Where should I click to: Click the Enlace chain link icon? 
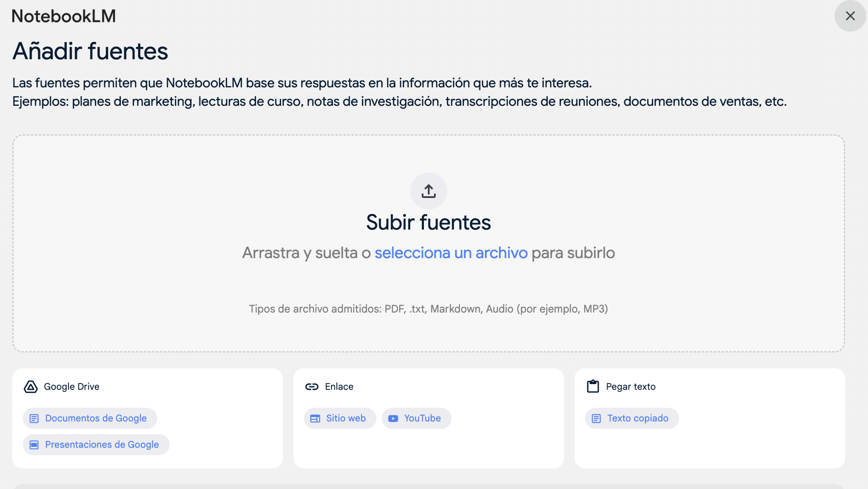tap(312, 387)
